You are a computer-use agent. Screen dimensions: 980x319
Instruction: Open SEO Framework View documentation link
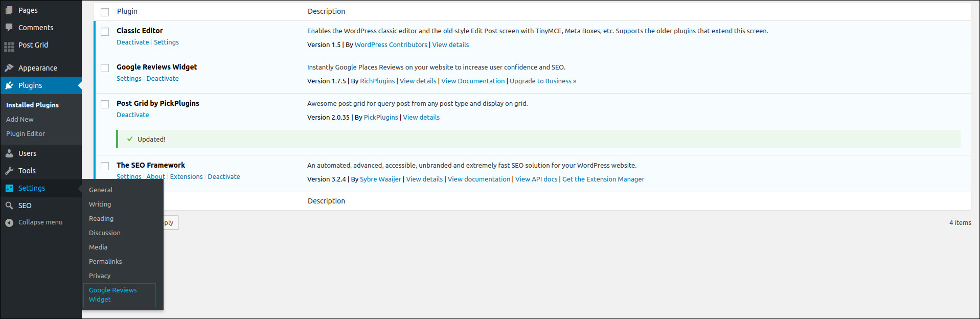click(x=479, y=179)
